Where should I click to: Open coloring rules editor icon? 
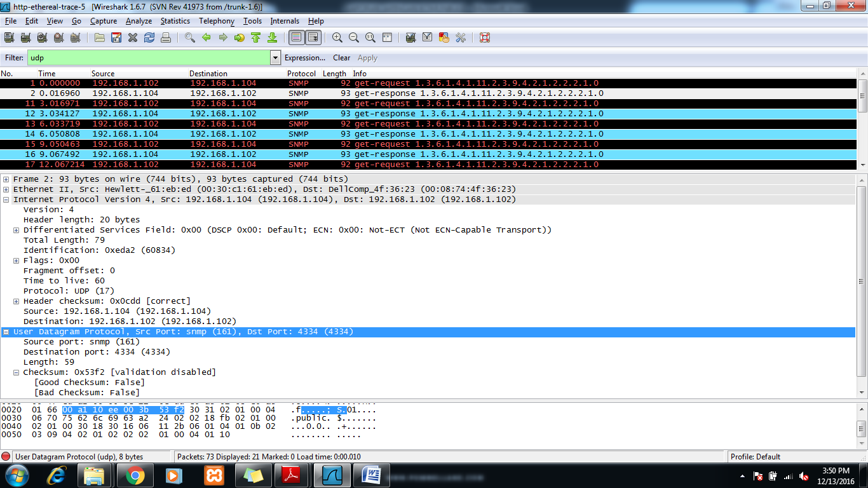click(x=444, y=37)
